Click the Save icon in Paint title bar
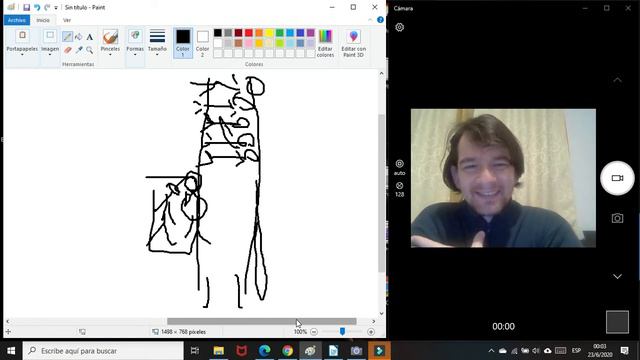This screenshot has width=640, height=360. click(27, 7)
